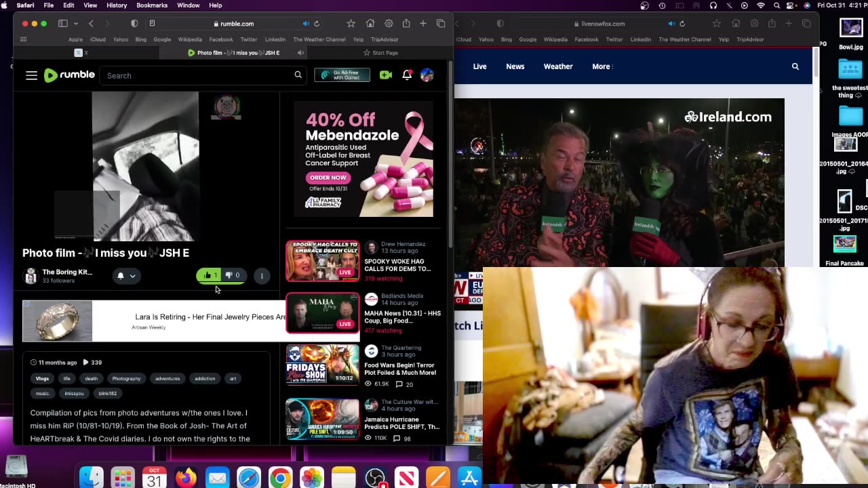
Task: Switch to the X tab
Action: click(x=81, y=53)
